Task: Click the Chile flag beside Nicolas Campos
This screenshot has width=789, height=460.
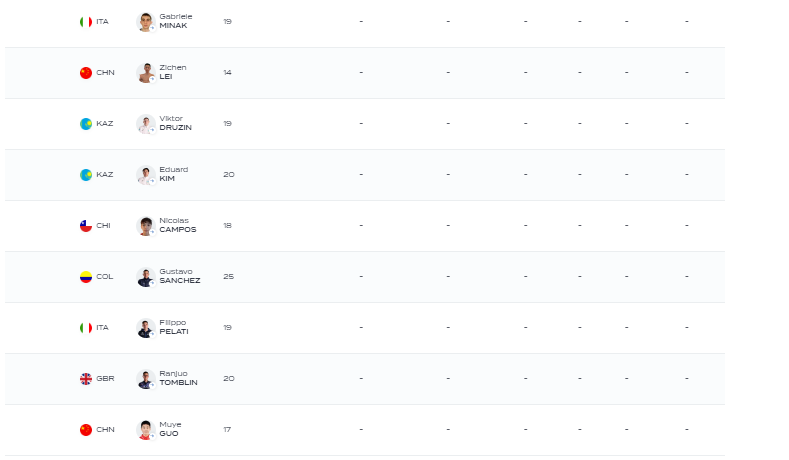Action: pyautogui.click(x=86, y=226)
